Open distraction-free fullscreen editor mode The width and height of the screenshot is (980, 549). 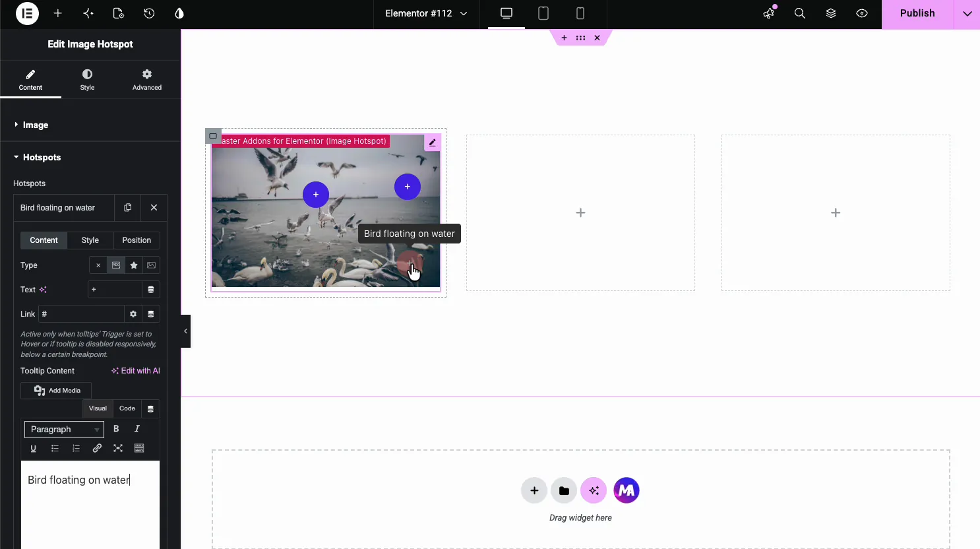click(x=118, y=449)
